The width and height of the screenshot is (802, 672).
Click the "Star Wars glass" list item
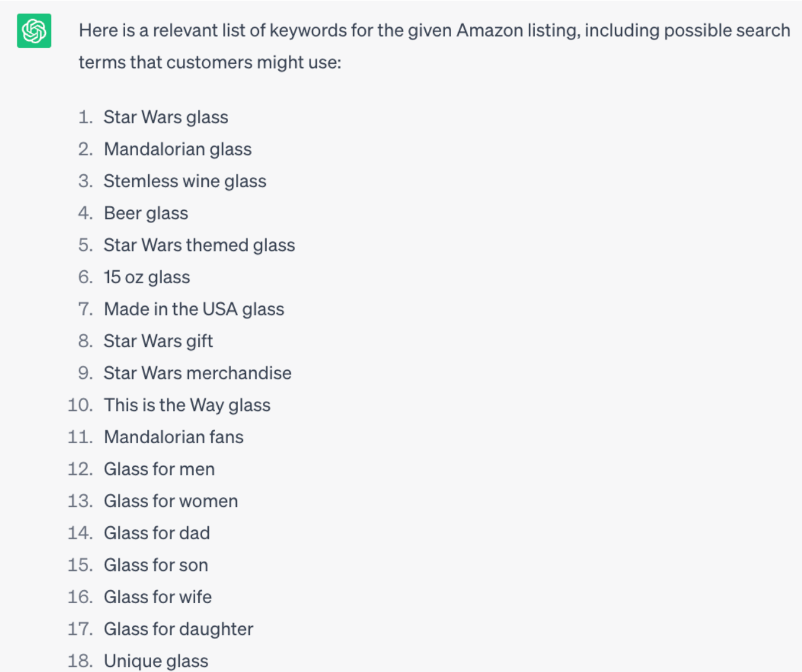coord(165,117)
